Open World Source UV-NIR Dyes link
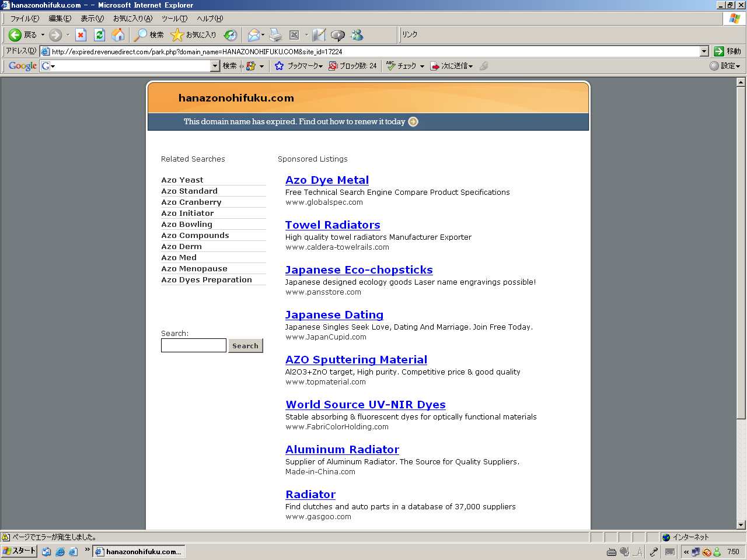Image resolution: width=747 pixels, height=560 pixels. click(365, 405)
